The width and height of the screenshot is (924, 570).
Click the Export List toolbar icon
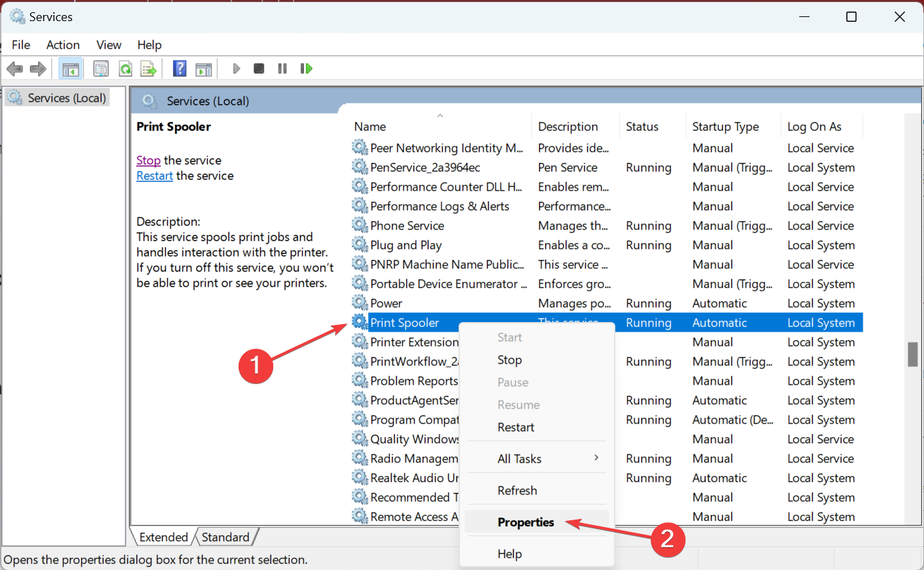[149, 69]
